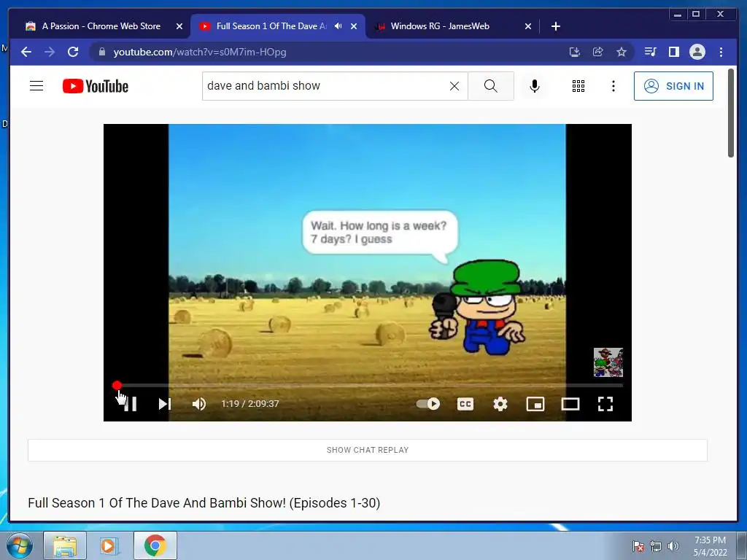Screen dimensions: 747x560
Task: Open the Action Center flag icon
Action: point(638,546)
